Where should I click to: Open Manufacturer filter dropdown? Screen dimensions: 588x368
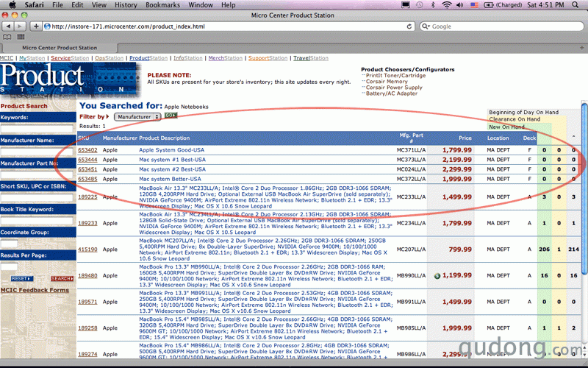(137, 117)
